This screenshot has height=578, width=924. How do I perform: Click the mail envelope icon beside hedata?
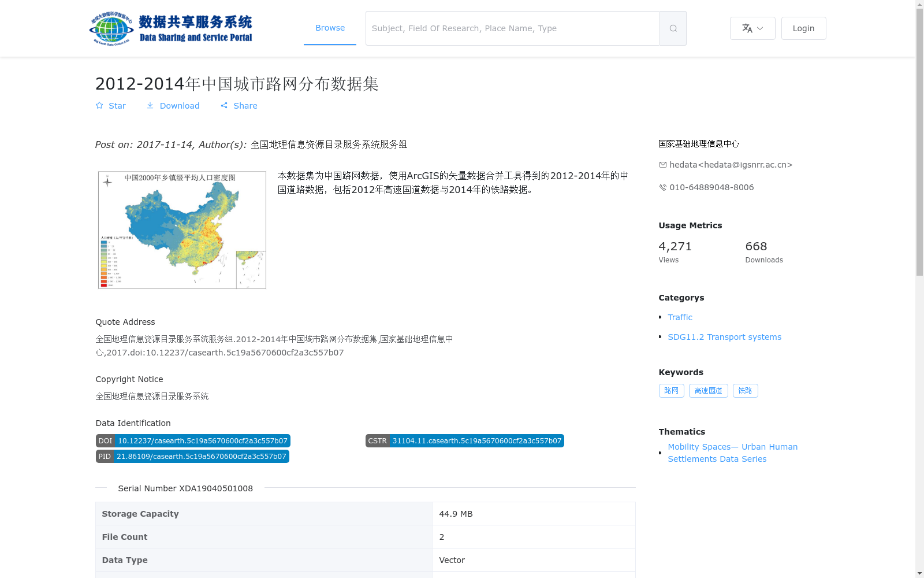(663, 165)
